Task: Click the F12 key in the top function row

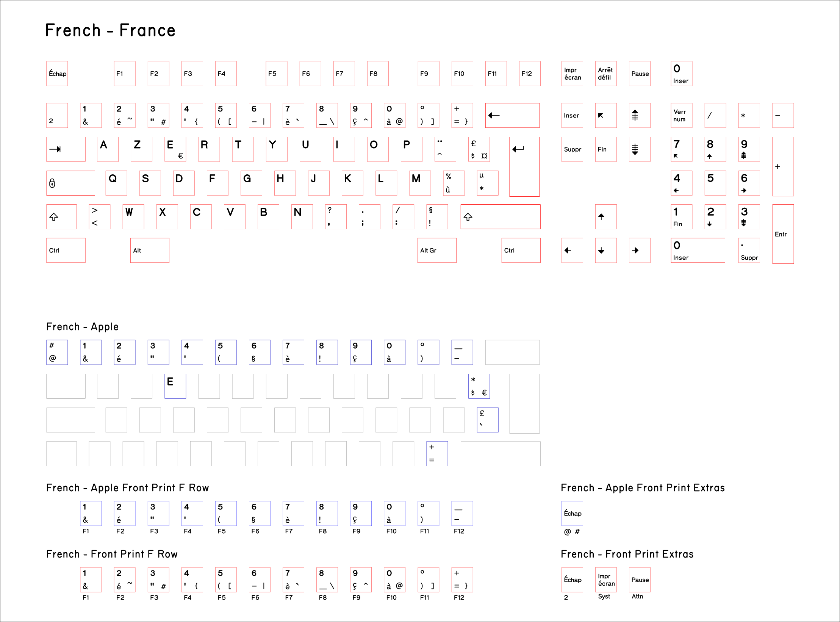Action: [530, 74]
